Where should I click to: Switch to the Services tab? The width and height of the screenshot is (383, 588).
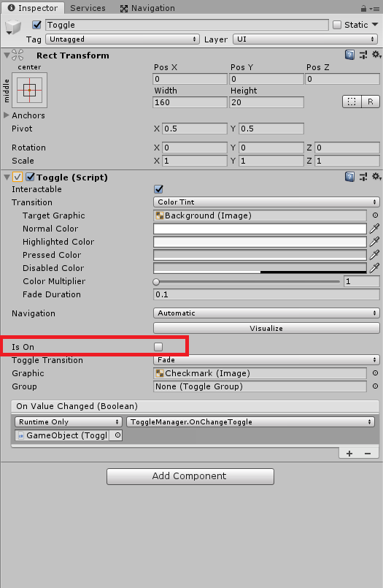point(88,8)
